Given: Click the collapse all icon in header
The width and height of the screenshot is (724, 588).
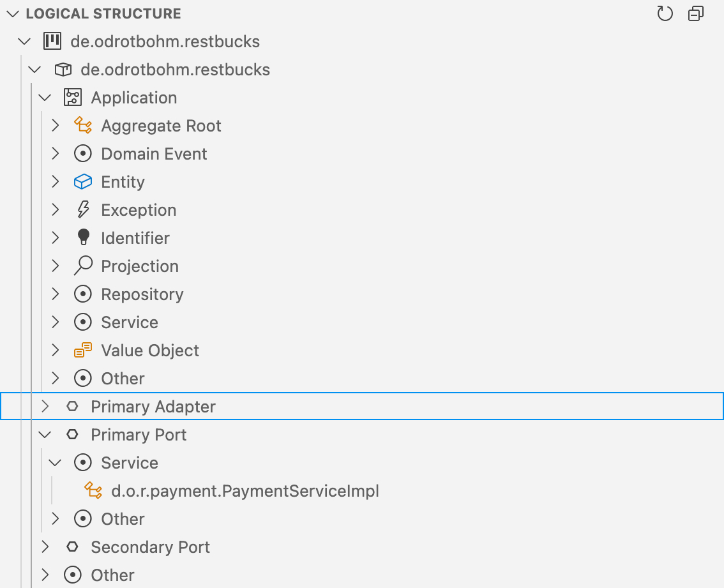Looking at the screenshot, I should 696,13.
